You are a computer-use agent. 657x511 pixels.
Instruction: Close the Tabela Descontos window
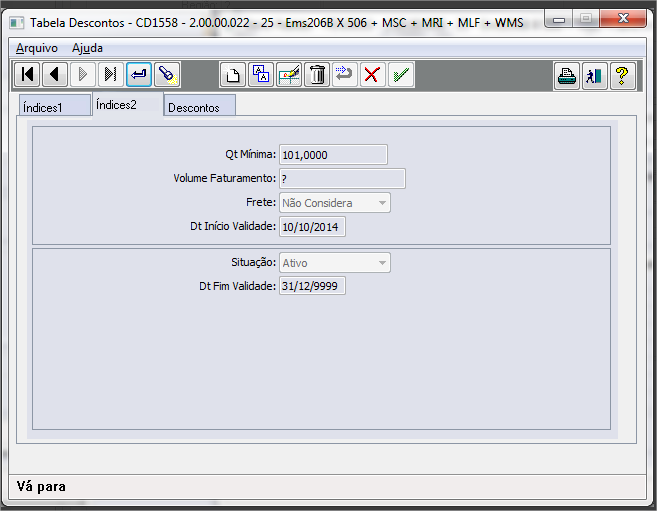(623, 18)
